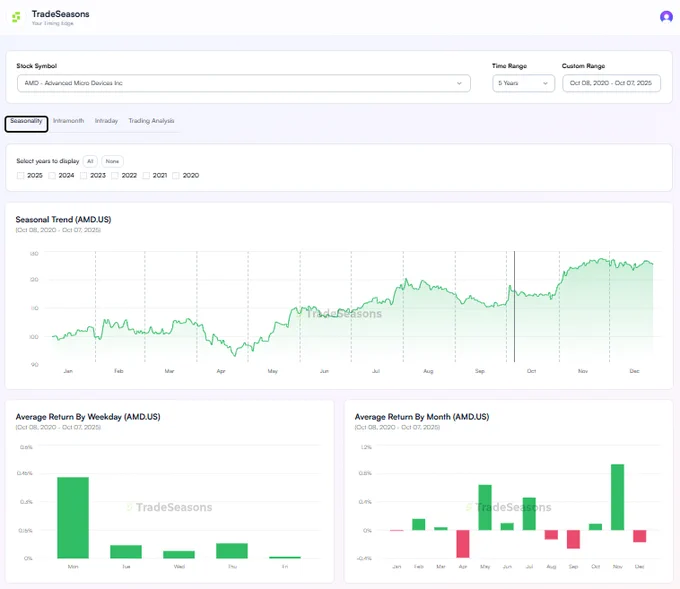
Task: Click the November bar in monthly chart
Action: coord(618,497)
